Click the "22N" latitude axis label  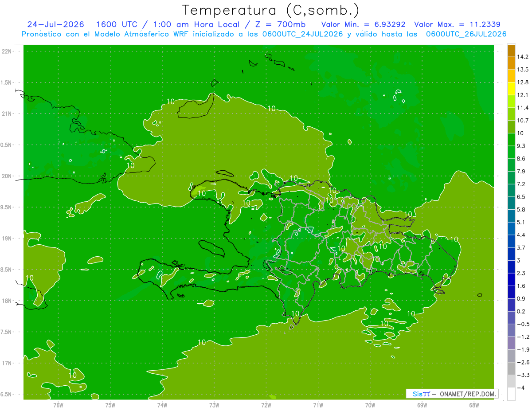point(7,51)
